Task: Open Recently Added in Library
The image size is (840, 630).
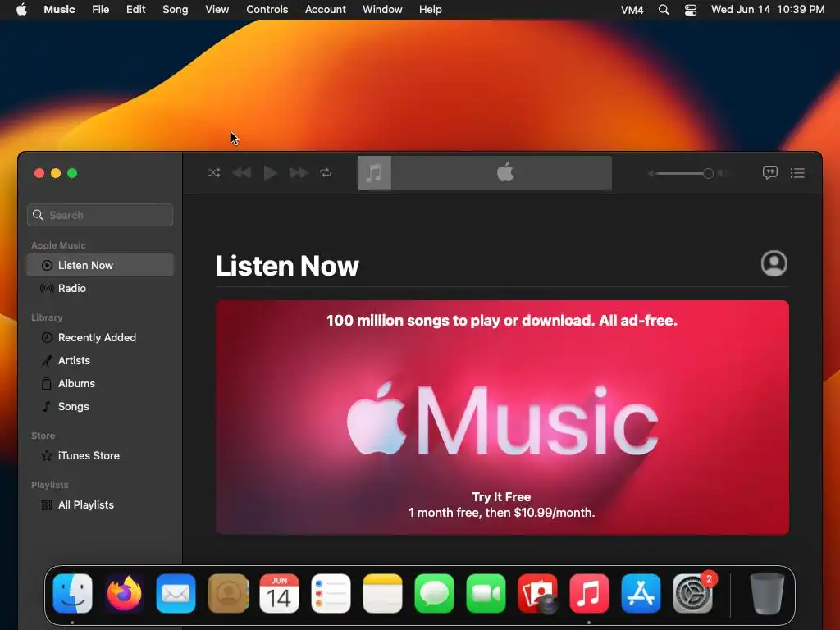Action: click(x=100, y=337)
